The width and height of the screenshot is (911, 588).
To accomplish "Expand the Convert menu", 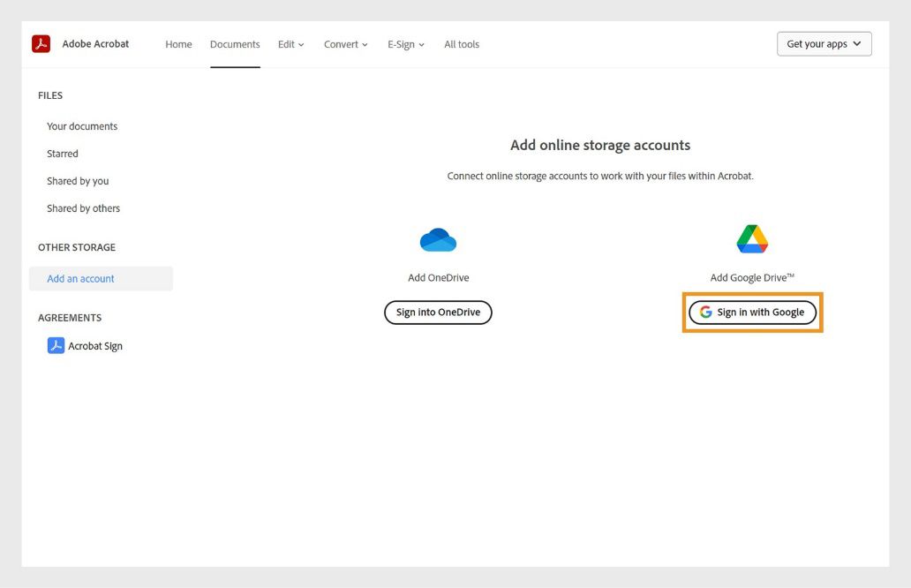I will [345, 43].
